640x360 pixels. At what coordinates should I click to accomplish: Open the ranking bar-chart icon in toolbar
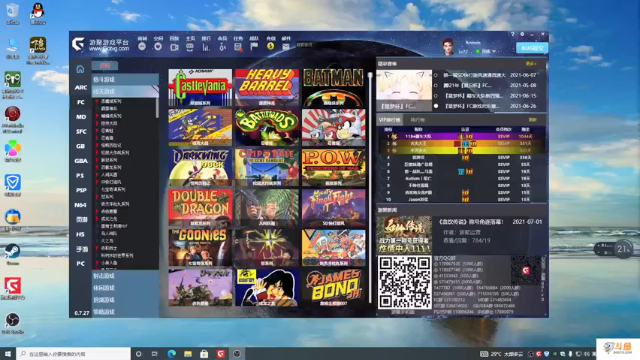(x=206, y=47)
